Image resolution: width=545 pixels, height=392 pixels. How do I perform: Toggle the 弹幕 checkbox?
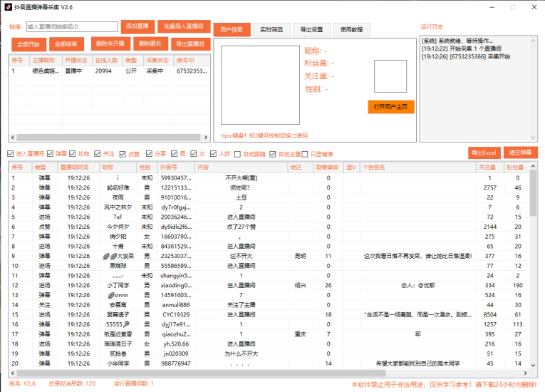[x=50, y=154]
